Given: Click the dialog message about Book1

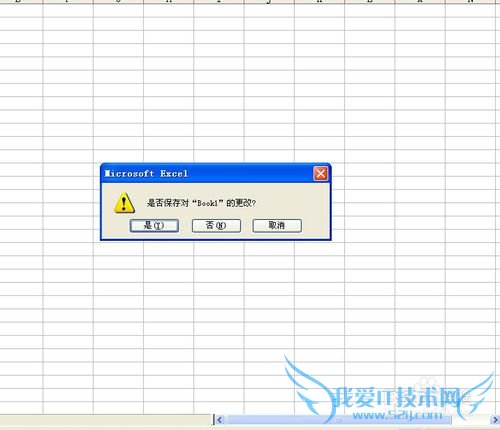Looking at the screenshot, I should pos(201,203).
